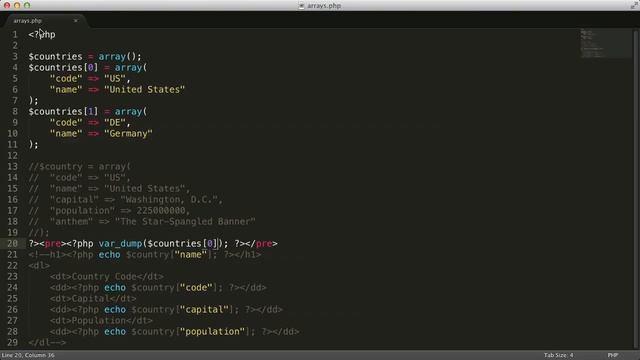Image resolution: width=640 pixels, height=360 pixels.
Task: Place cursor on "<?php" opening tag
Action: click(x=42, y=34)
